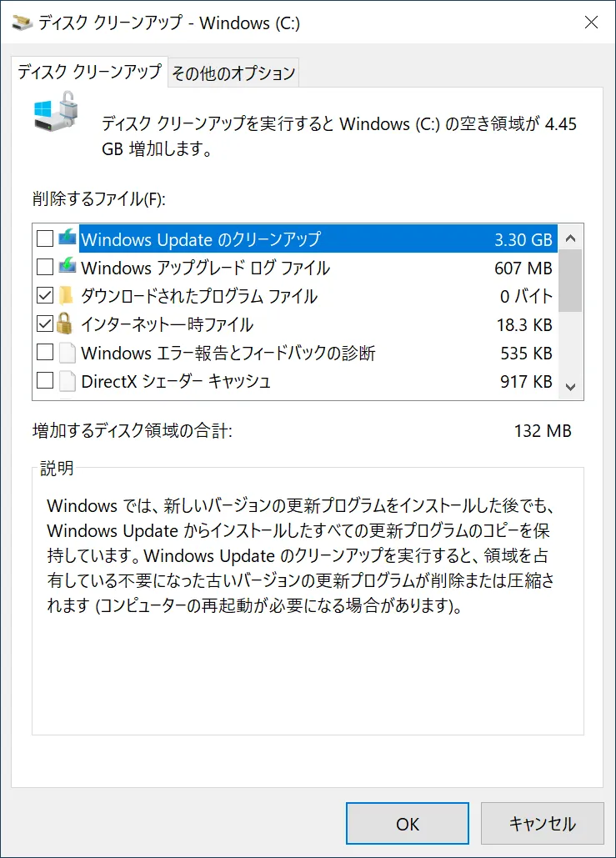
Task: Click the Windows アップグレード ログ ファイル icon
Action: click(68, 267)
